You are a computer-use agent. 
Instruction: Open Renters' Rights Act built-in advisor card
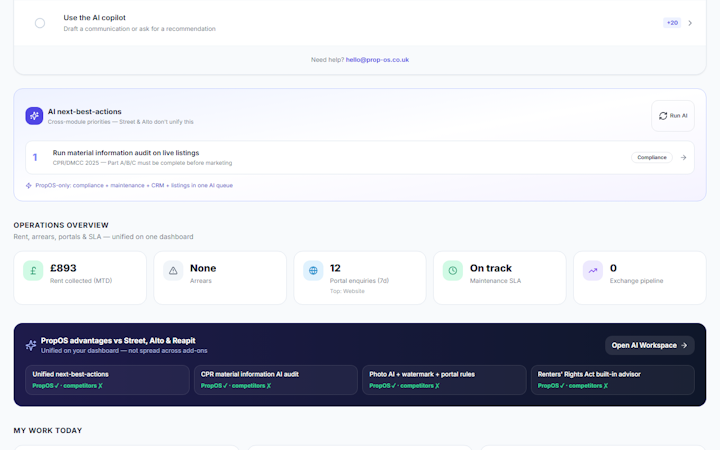click(x=613, y=380)
